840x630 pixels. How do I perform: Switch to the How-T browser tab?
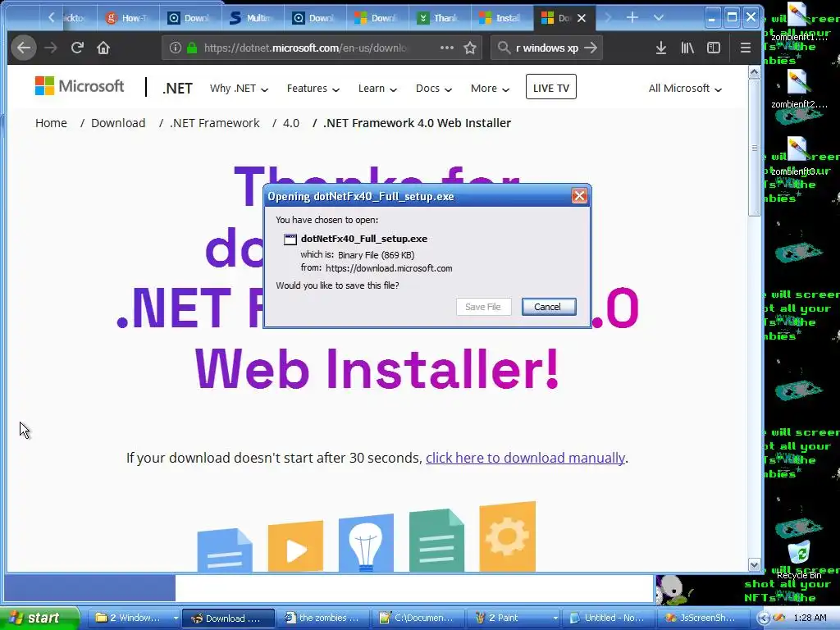(129, 18)
